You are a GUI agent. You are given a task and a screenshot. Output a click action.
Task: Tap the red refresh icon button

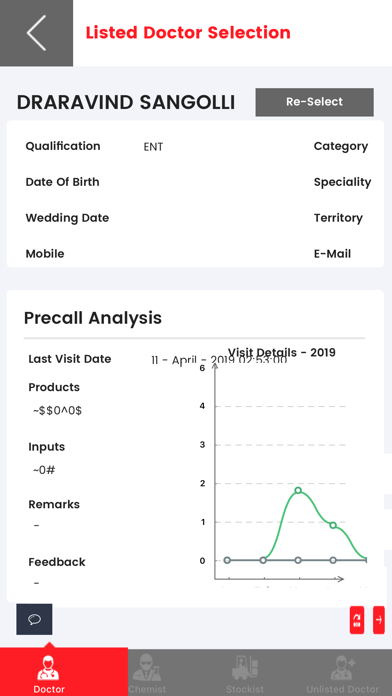pyautogui.click(x=357, y=620)
